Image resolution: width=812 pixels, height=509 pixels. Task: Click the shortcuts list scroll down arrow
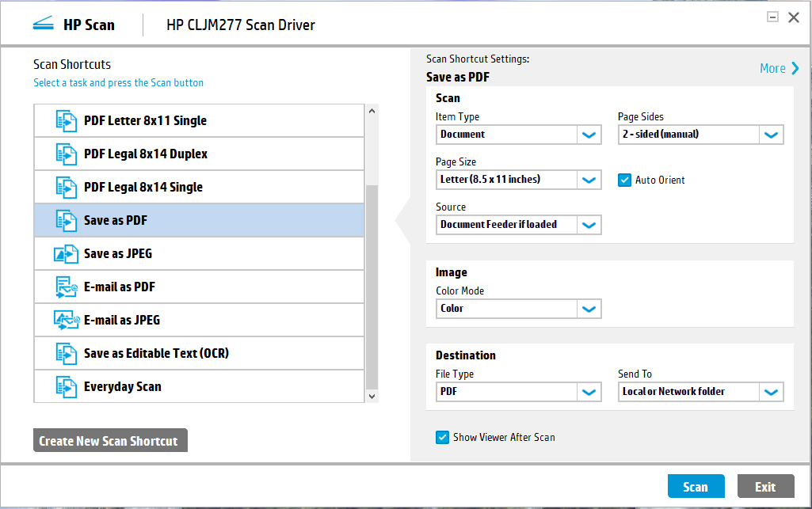pyautogui.click(x=372, y=395)
